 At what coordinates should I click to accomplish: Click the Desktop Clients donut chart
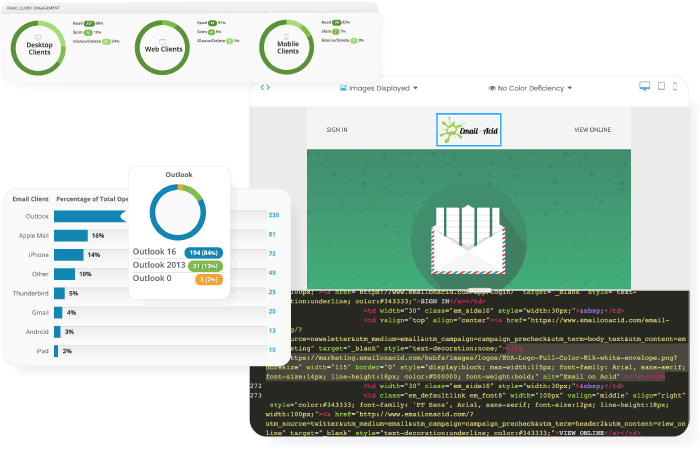coord(38,48)
